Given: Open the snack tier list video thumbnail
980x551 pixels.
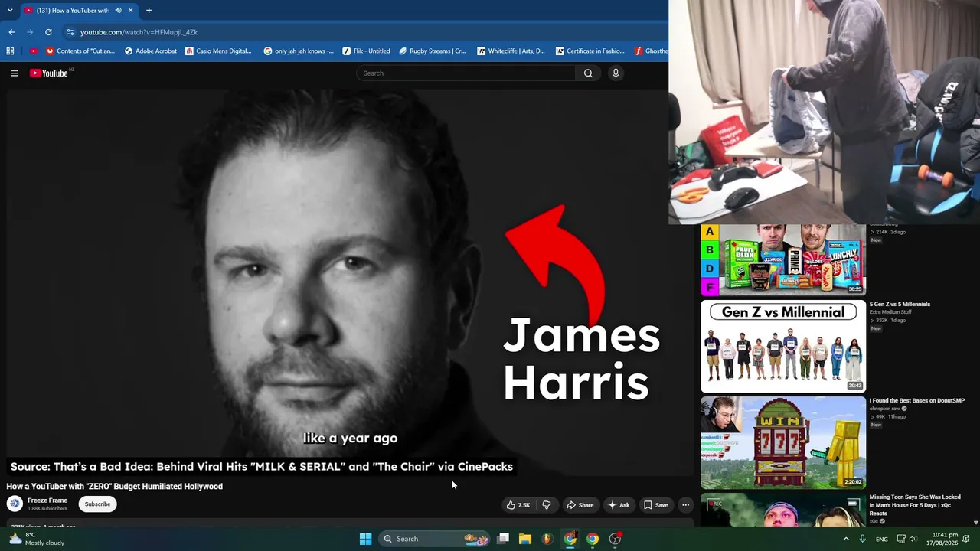Looking at the screenshot, I should 783,259.
